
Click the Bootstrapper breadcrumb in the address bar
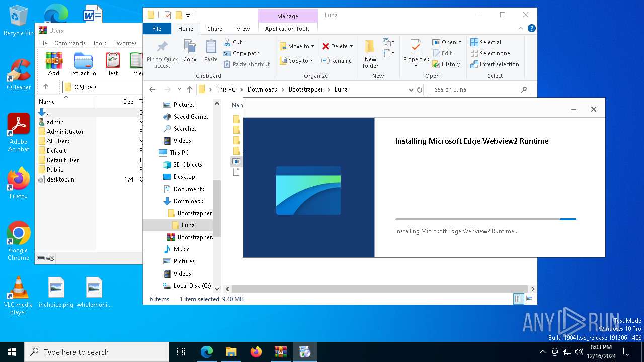coord(306,89)
